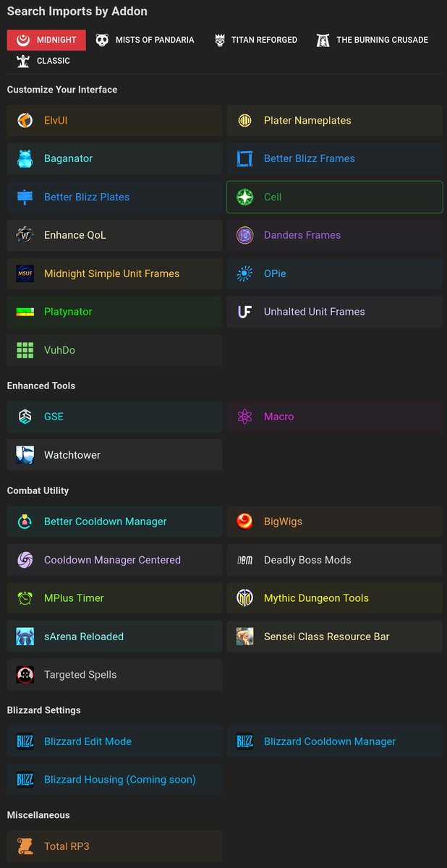Open Midnight Simple Unit Frames link

[x=115, y=274]
